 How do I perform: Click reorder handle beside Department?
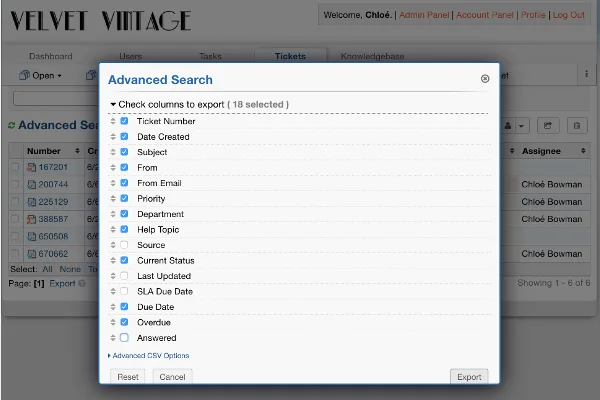(113, 214)
